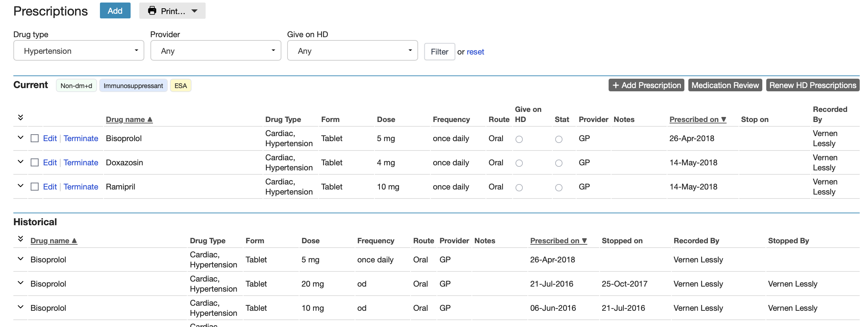868x327 pixels.
Task: Terminate the Ramipril prescription
Action: (81, 187)
